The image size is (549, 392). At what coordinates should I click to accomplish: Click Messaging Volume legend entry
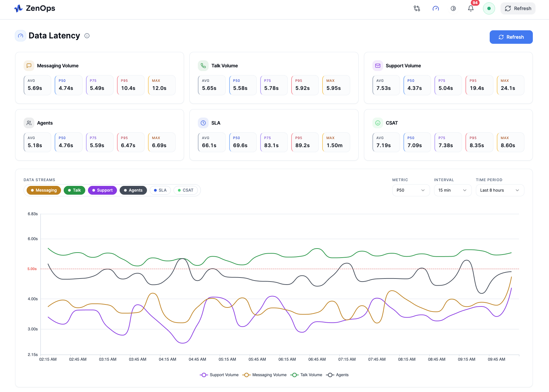(265, 375)
